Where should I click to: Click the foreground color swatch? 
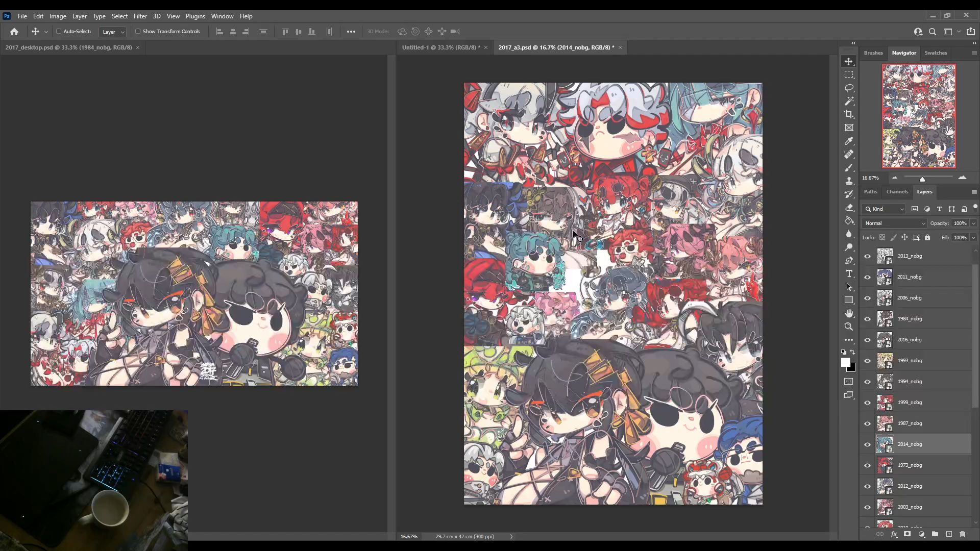[x=845, y=362]
